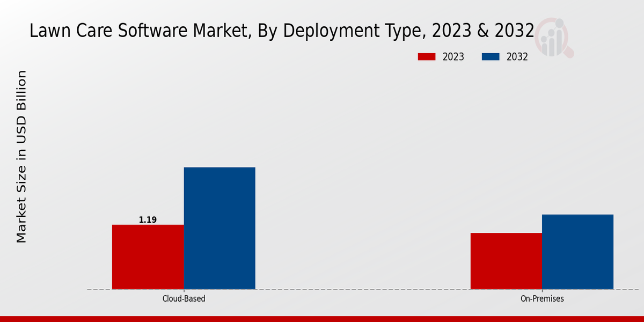Click the red Cloud-Based 2023 bar
This screenshot has height=322, width=644.
(x=148, y=257)
